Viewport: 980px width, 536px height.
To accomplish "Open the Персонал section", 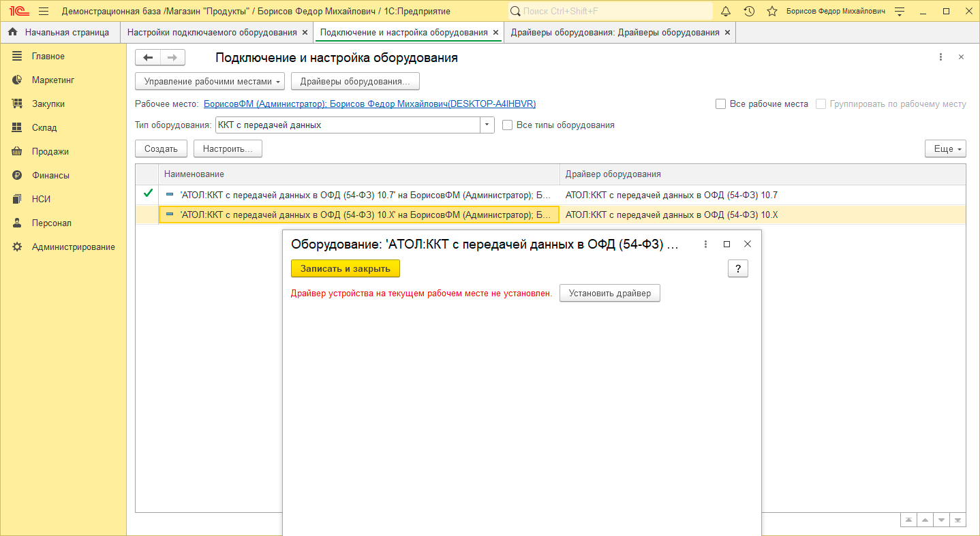I will (52, 223).
